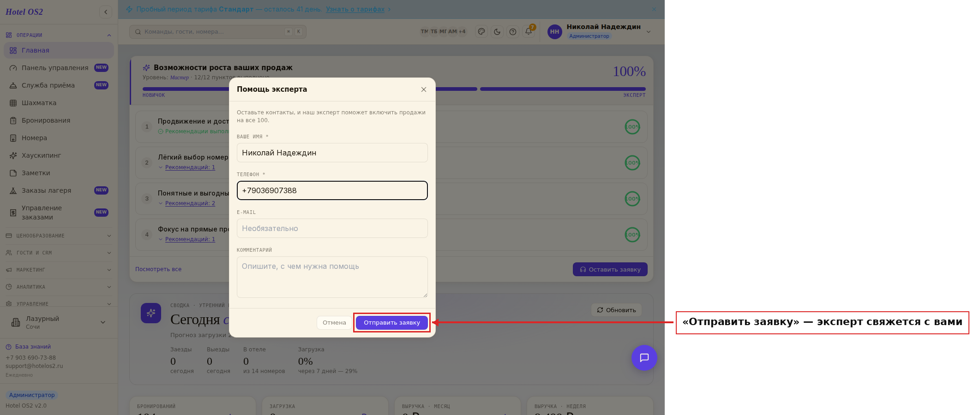
Task: Open the Узнать о тарифах link
Action: click(x=355, y=9)
